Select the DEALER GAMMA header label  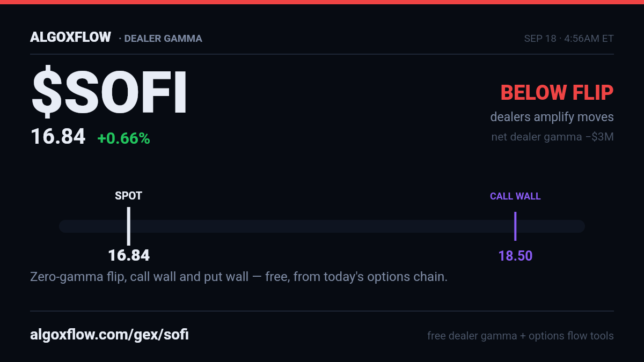pos(163,39)
